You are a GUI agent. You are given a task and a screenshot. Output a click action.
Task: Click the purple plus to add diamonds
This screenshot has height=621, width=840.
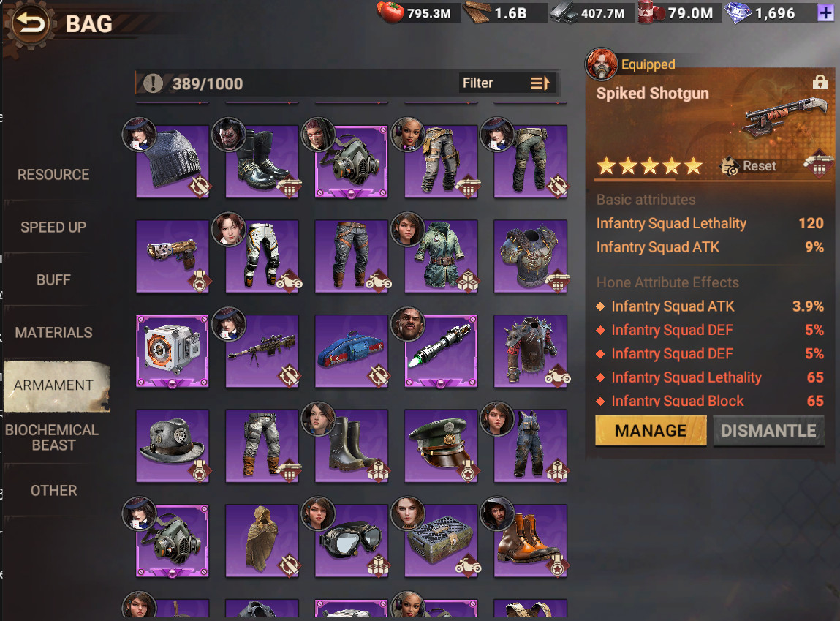825,12
